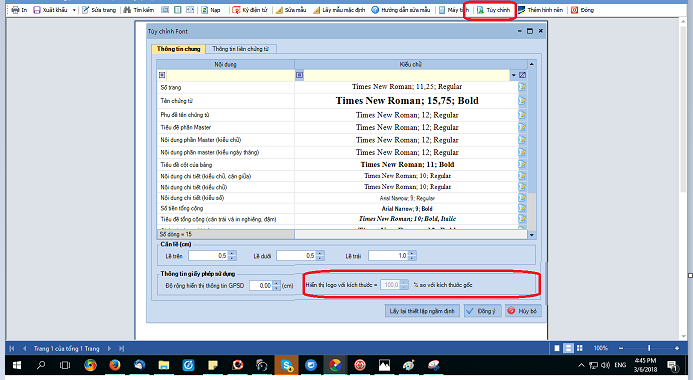Click Sửa trang in the toolbar
The width and height of the screenshot is (693, 380).
(99, 10)
